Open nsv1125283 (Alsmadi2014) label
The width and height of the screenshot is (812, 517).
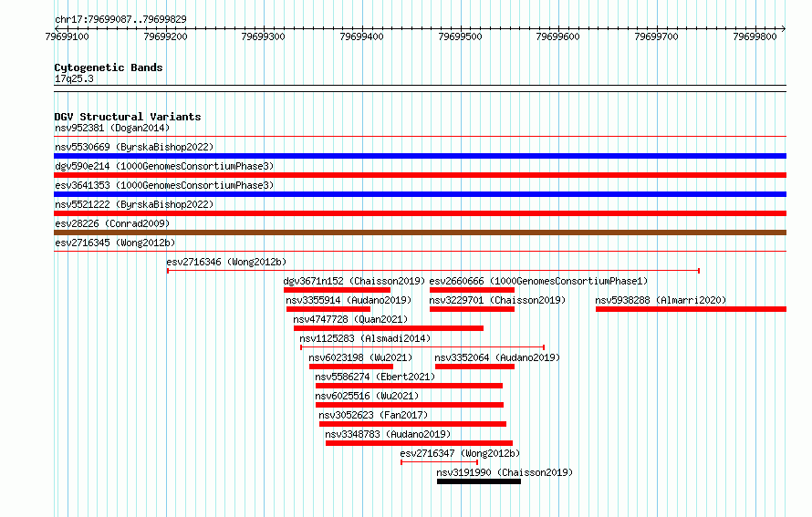pyautogui.click(x=365, y=338)
